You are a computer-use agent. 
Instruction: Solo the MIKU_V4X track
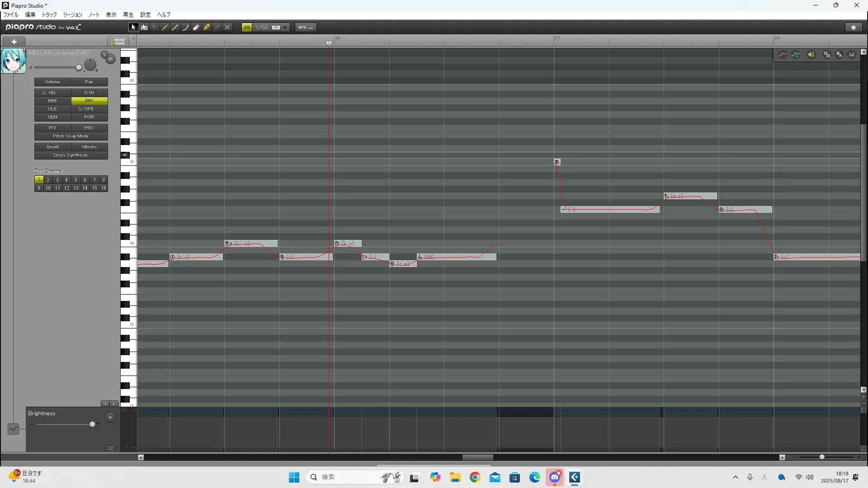pyautogui.click(x=104, y=55)
